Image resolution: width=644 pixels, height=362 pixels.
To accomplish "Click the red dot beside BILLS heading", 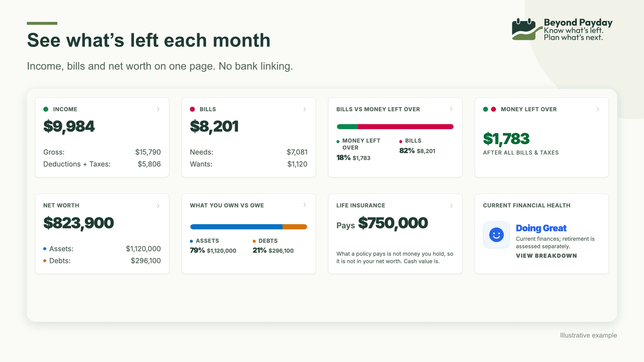I will [193, 109].
